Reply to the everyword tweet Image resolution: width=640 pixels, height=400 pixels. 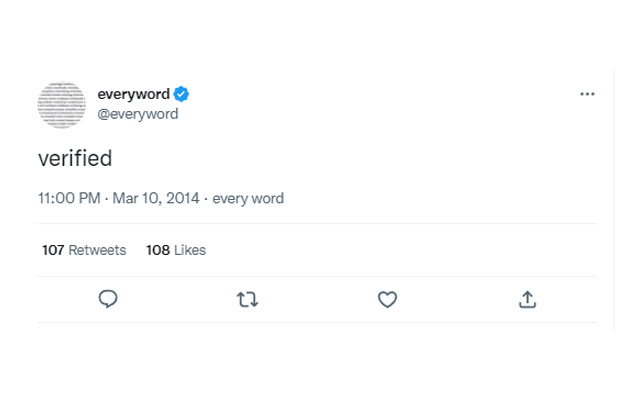tap(108, 299)
